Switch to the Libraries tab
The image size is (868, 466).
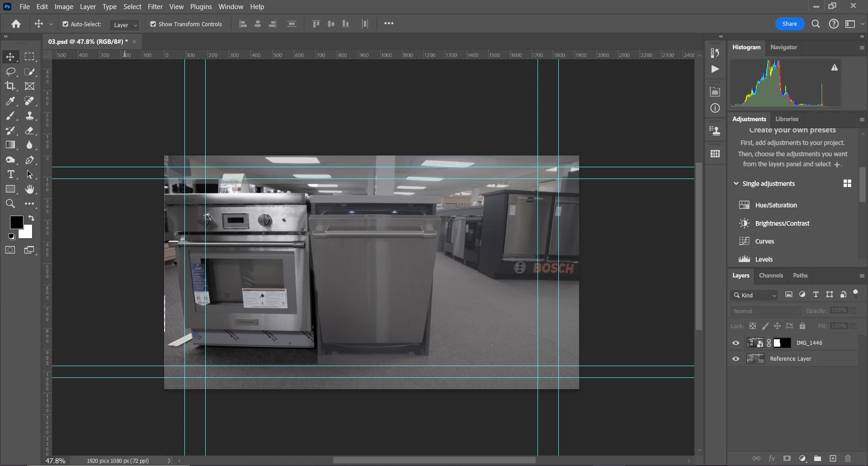click(x=787, y=119)
